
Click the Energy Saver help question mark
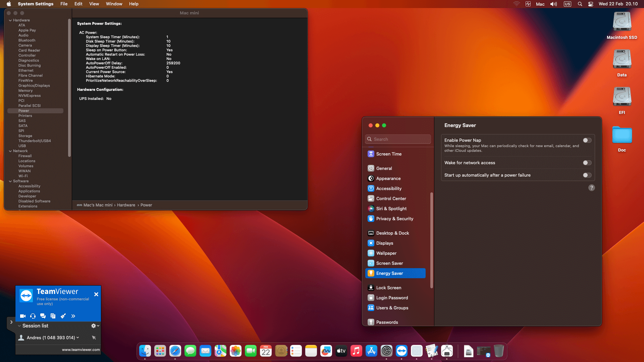(592, 188)
